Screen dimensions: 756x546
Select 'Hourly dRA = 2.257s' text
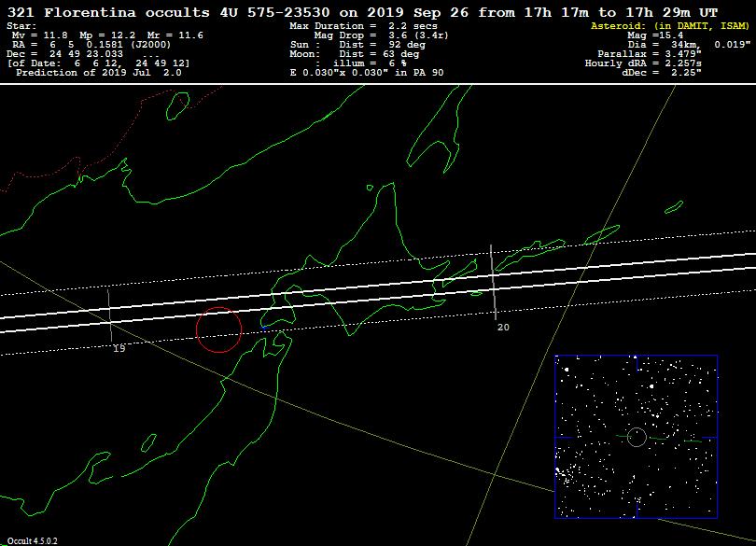[643, 63]
